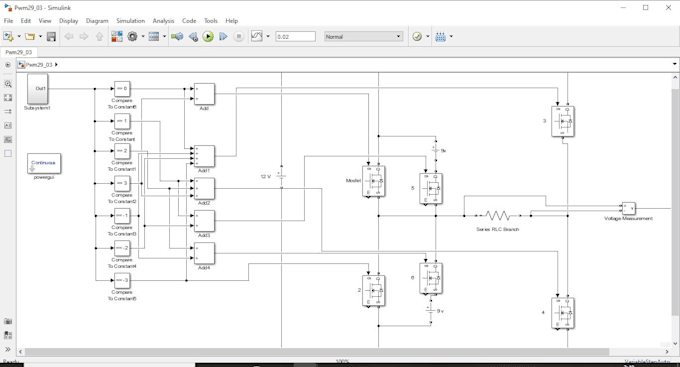Open the Analysis menu
Image resolution: width=680 pixels, height=367 pixels.
point(163,21)
